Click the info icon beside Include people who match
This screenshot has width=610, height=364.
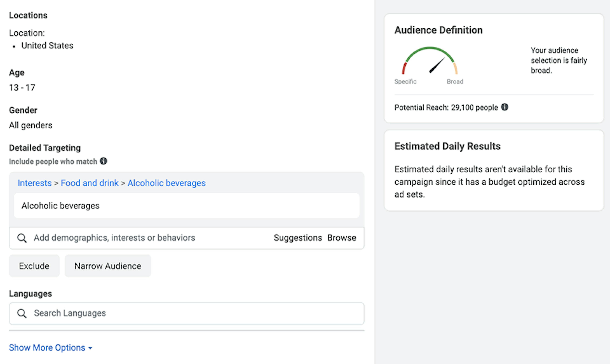click(x=104, y=161)
